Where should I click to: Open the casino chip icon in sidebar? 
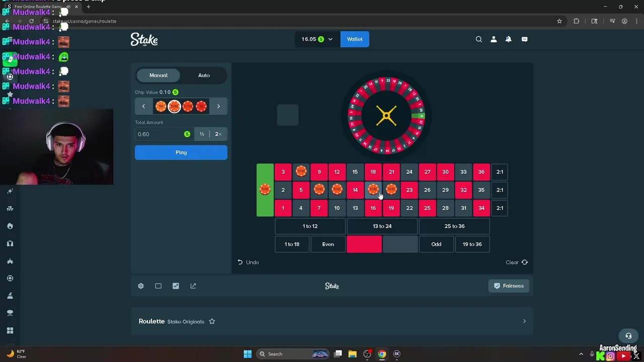click(x=10, y=278)
